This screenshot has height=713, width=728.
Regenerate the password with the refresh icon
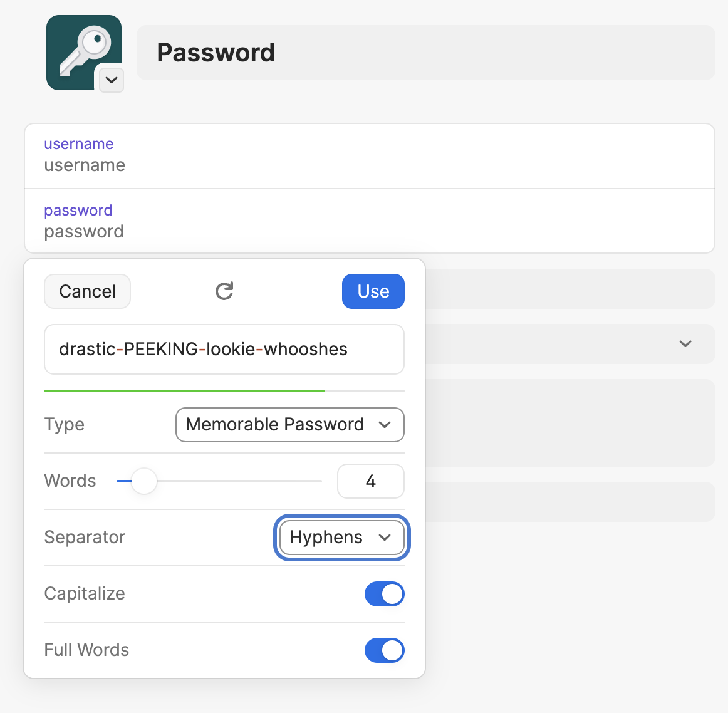coord(224,291)
